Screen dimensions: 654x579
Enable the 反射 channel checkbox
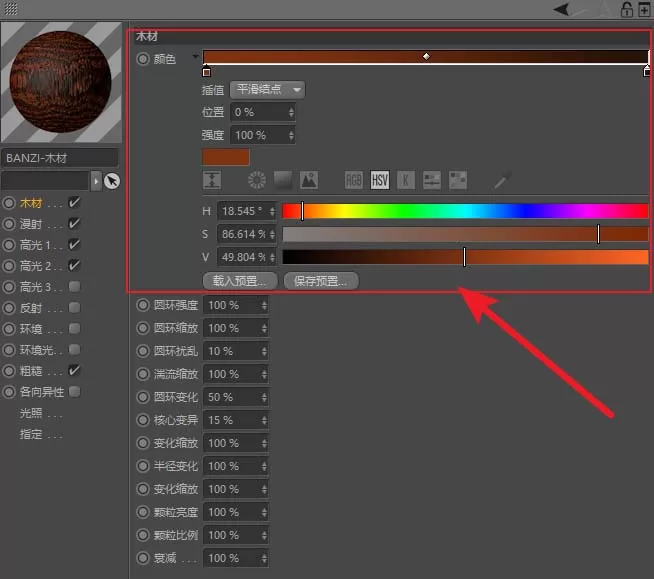pos(75,308)
